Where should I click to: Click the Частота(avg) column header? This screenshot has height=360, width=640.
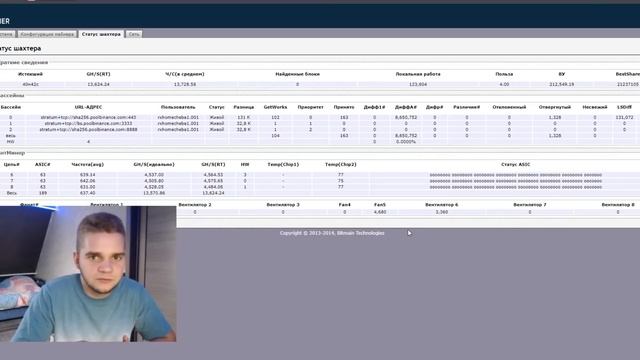tap(88, 164)
